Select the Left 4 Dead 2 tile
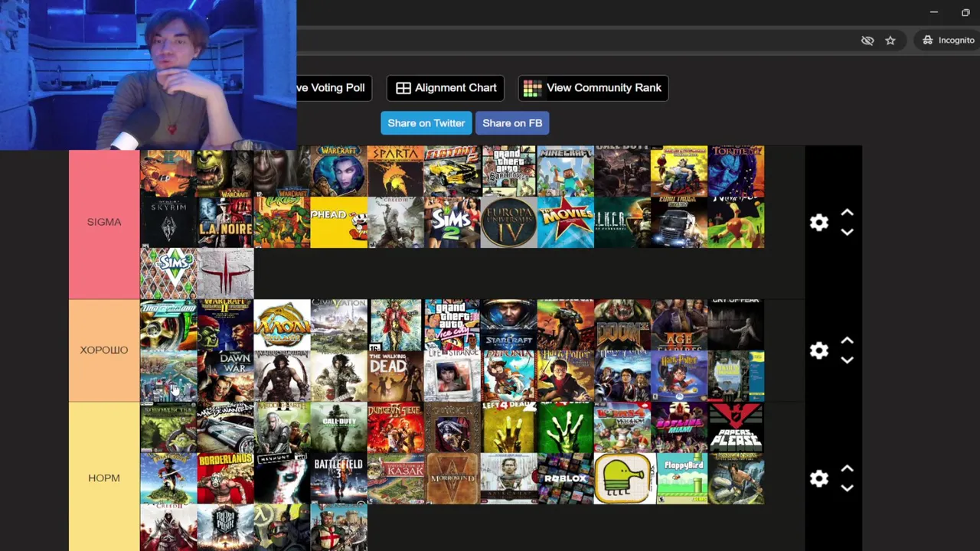980x551 pixels. [508, 427]
